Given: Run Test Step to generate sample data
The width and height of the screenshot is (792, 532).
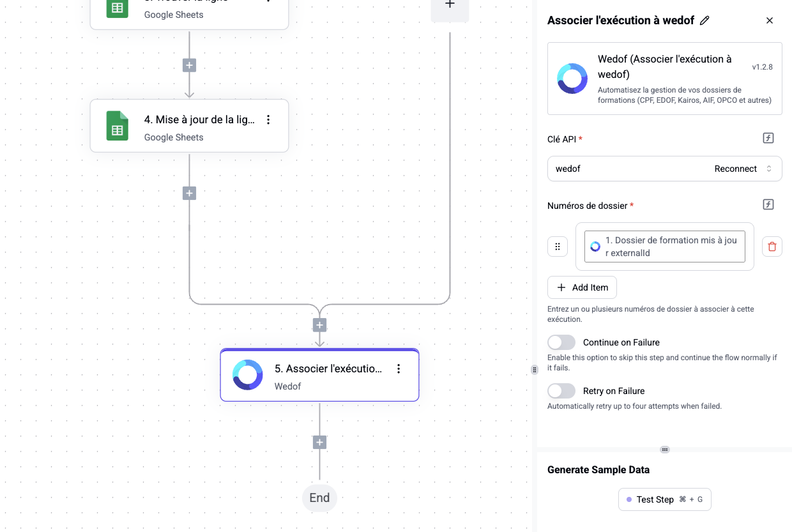Looking at the screenshot, I should (x=664, y=499).
